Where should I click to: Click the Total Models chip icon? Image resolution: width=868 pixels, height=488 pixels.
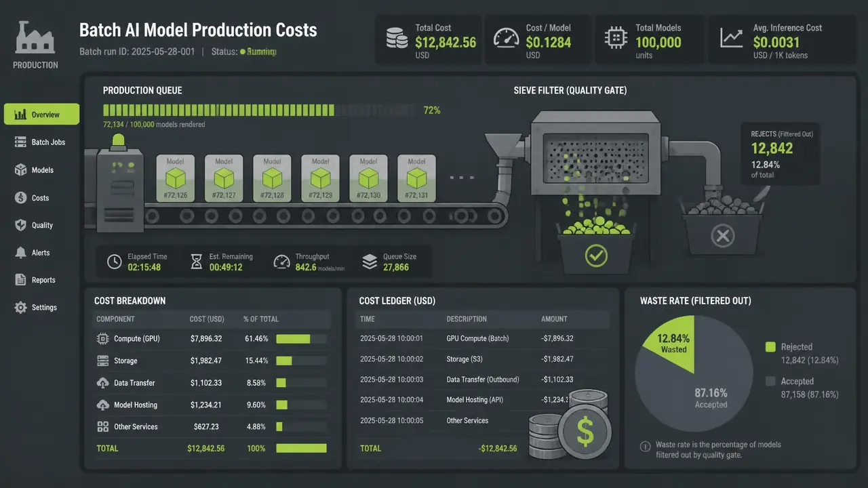point(616,38)
